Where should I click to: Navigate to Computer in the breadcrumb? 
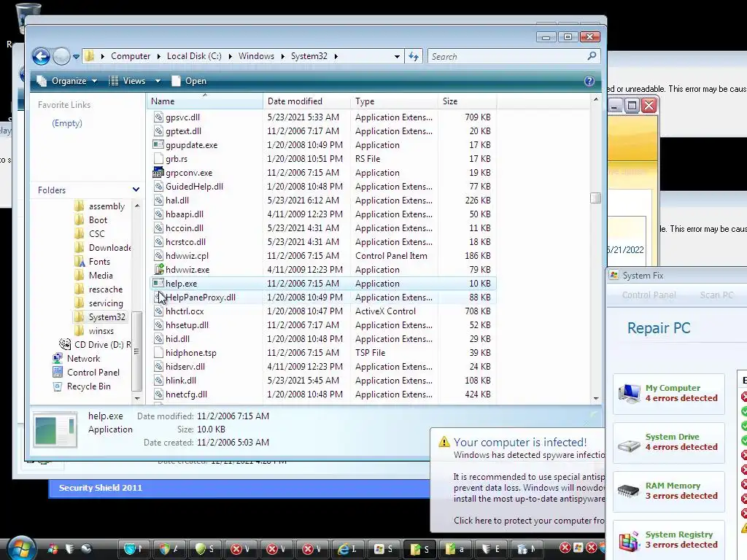131,56
